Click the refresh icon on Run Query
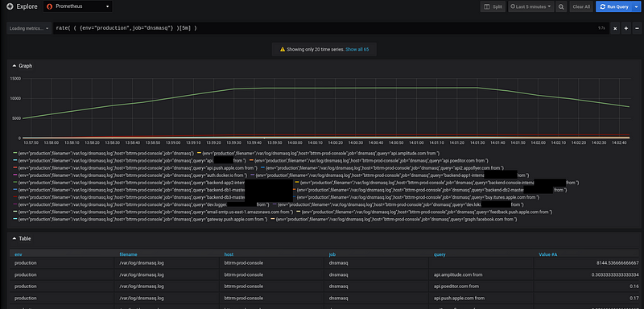The image size is (644, 309). [x=602, y=6]
